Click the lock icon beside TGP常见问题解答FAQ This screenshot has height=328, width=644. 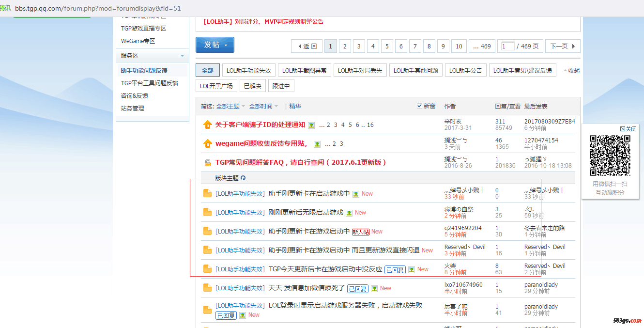tap(208, 163)
